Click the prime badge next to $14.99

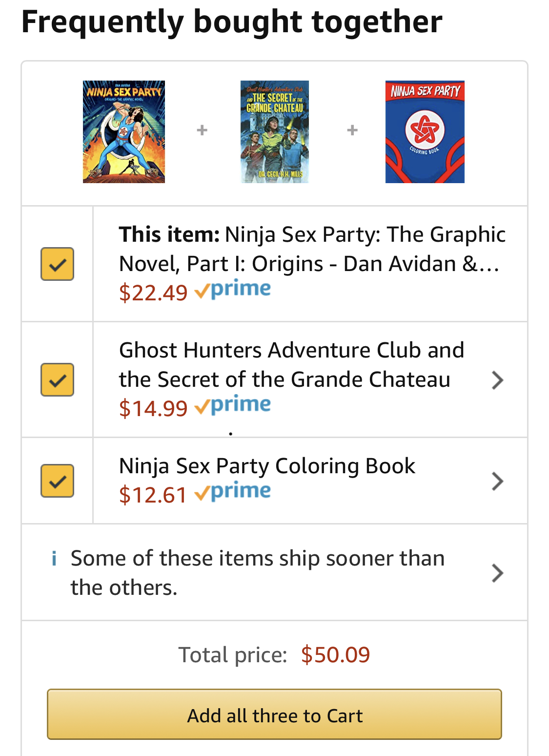pyautogui.click(x=232, y=406)
